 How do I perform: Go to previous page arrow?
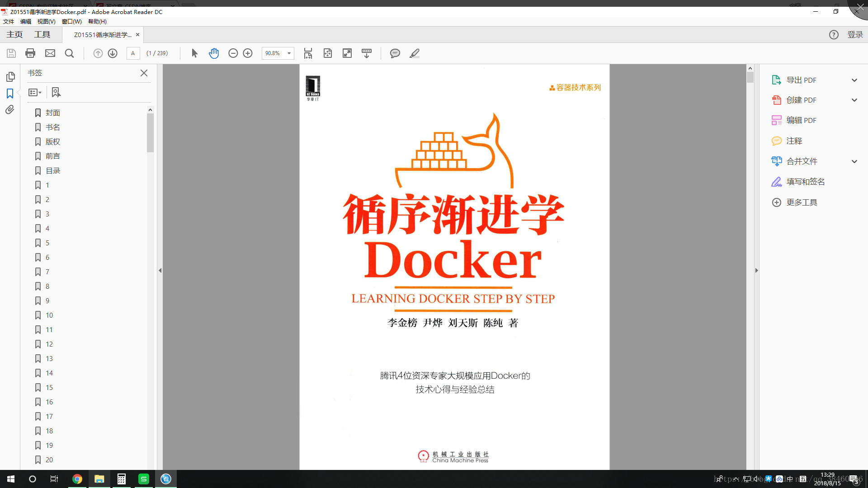(x=98, y=53)
